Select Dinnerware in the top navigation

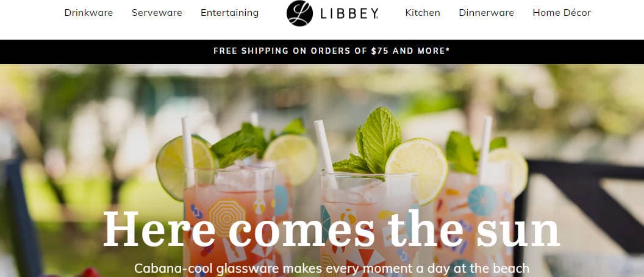click(486, 13)
